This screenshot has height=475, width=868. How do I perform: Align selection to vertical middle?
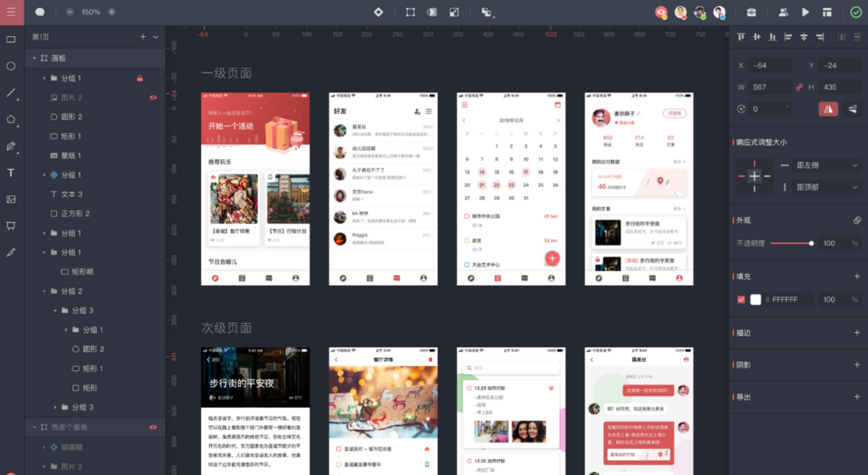(x=757, y=37)
